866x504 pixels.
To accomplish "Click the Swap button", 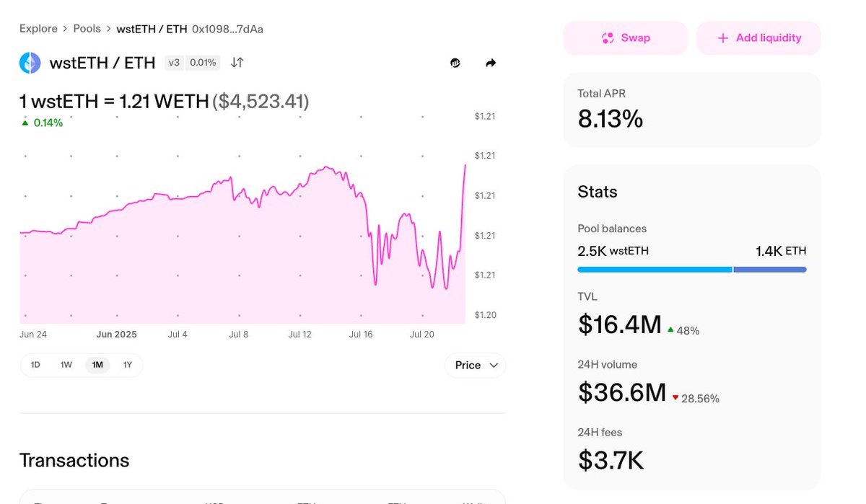I will point(625,38).
